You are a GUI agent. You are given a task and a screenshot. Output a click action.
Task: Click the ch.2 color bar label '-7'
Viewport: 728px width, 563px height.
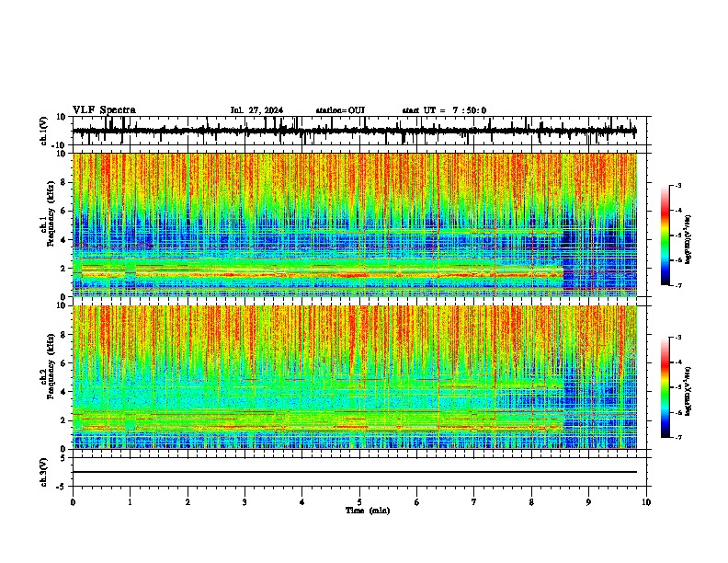coord(677,437)
